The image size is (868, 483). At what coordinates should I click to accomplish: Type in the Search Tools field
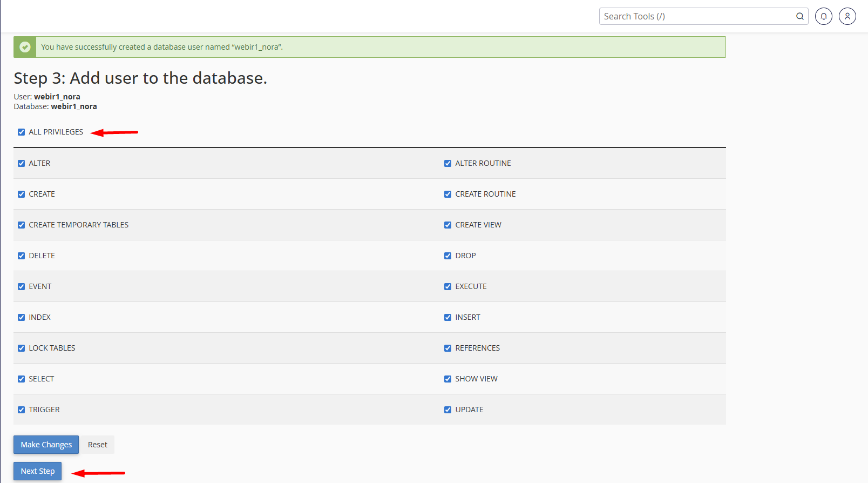tap(696, 16)
